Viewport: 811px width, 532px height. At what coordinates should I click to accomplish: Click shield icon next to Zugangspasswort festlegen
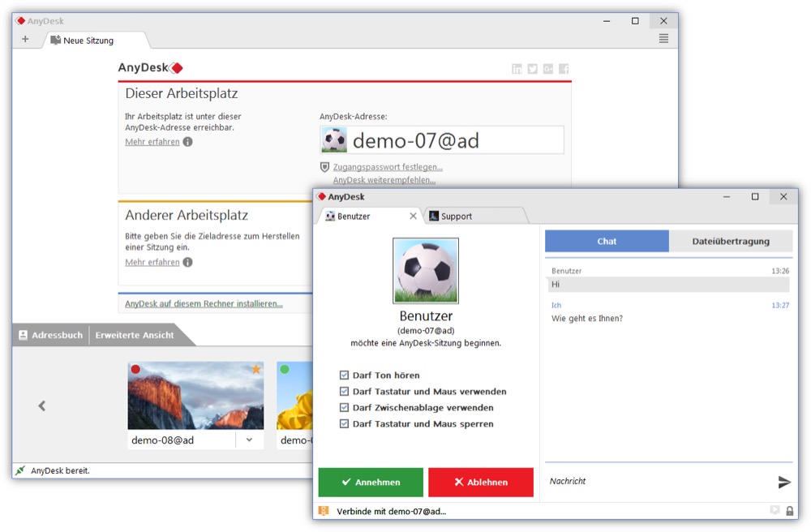click(325, 167)
